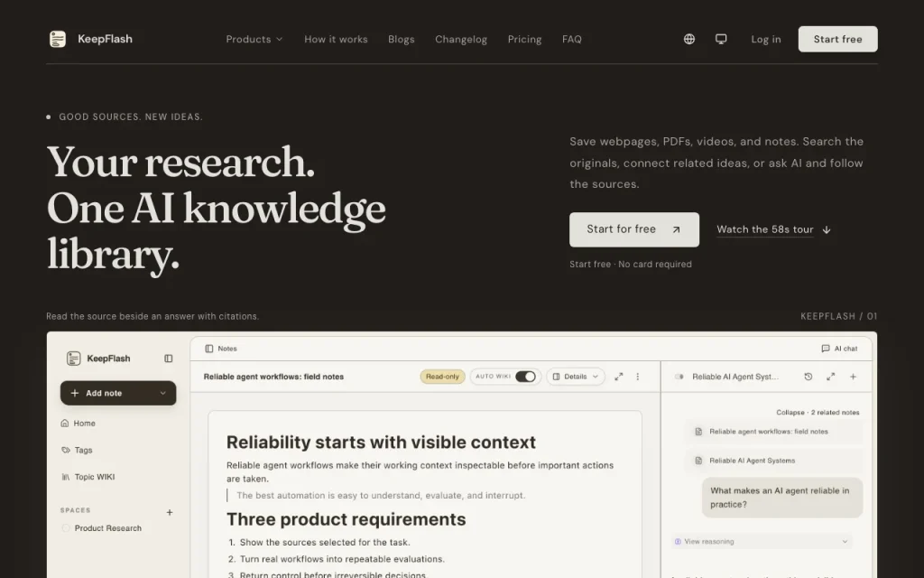Open the Changelog nav item
The height and width of the screenshot is (578, 924).
461,40
